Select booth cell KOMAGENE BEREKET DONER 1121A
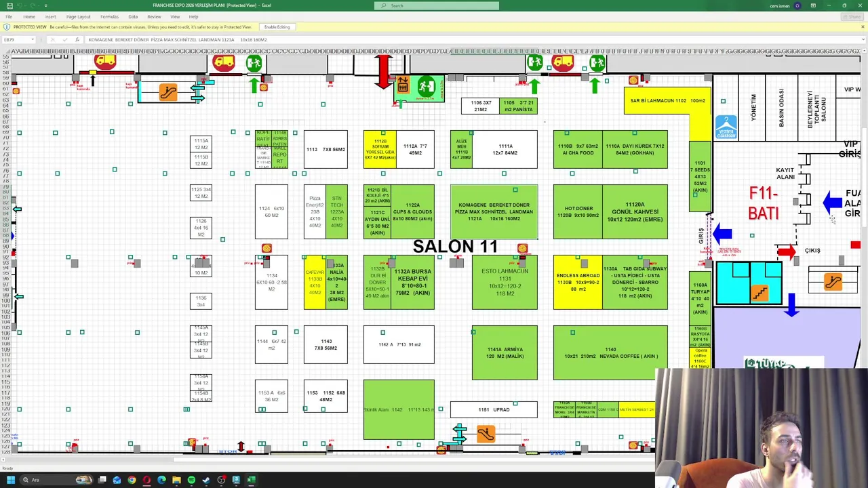The image size is (868, 488). [x=494, y=211]
